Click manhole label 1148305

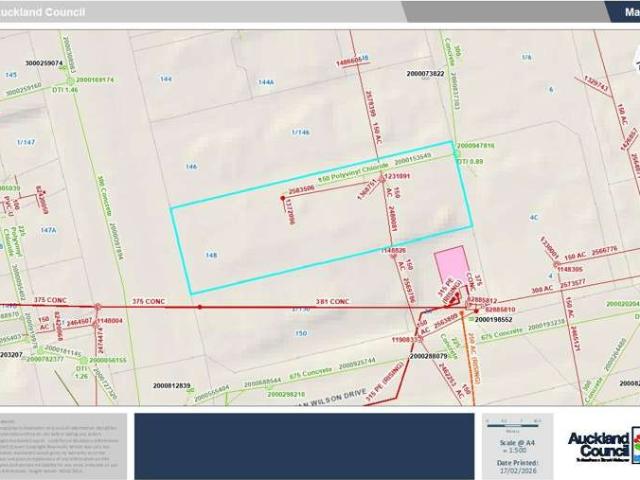[570, 269]
